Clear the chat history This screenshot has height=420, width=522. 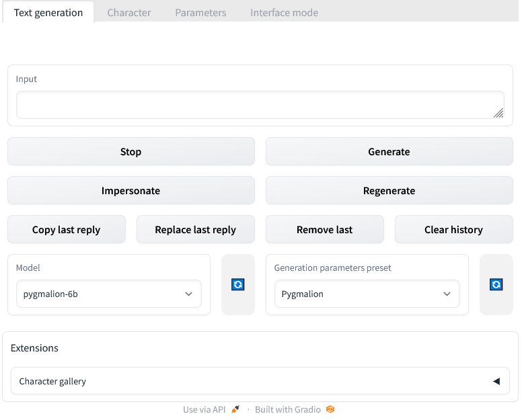coord(453,230)
